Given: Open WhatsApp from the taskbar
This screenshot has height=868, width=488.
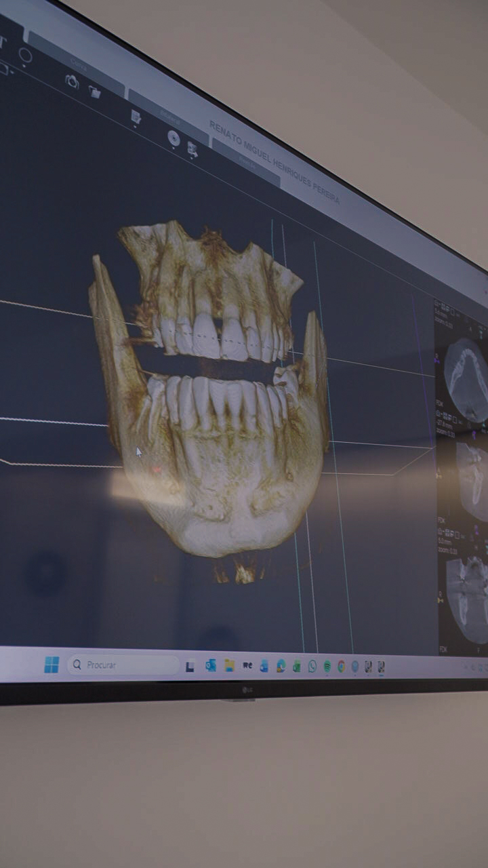Looking at the screenshot, I should pos(312,666).
